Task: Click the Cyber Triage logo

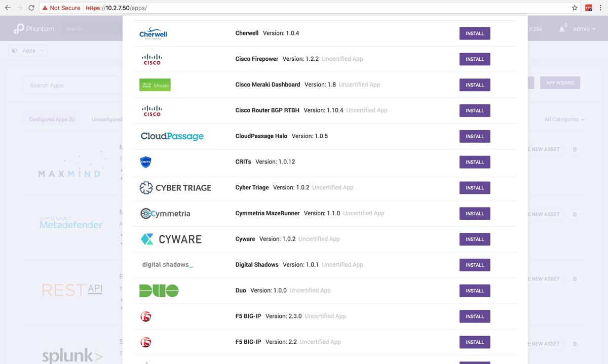Action: click(175, 188)
